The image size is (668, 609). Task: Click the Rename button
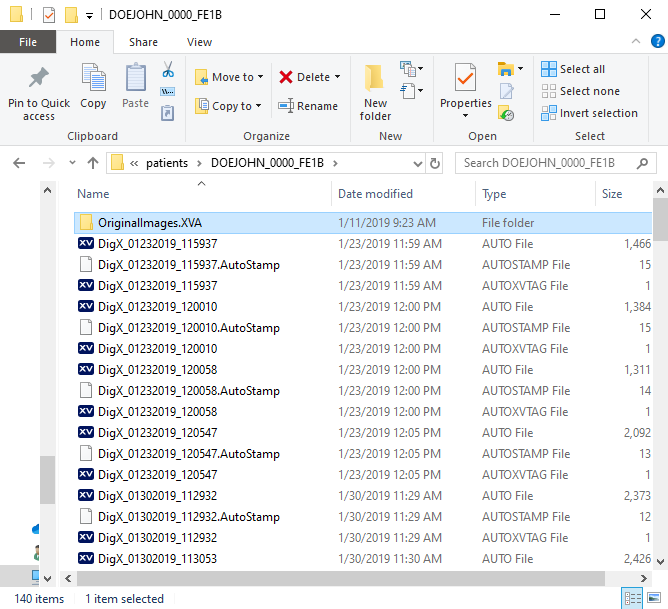(308, 106)
